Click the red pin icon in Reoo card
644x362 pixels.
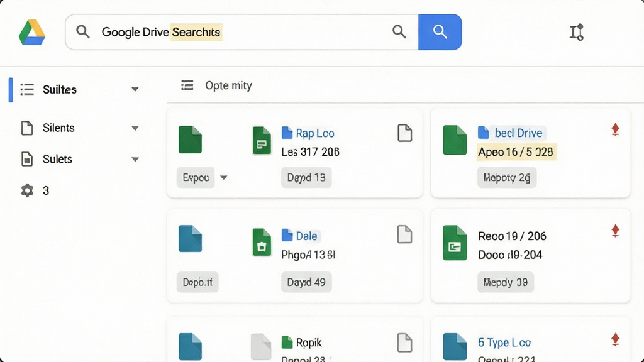pyautogui.click(x=615, y=231)
